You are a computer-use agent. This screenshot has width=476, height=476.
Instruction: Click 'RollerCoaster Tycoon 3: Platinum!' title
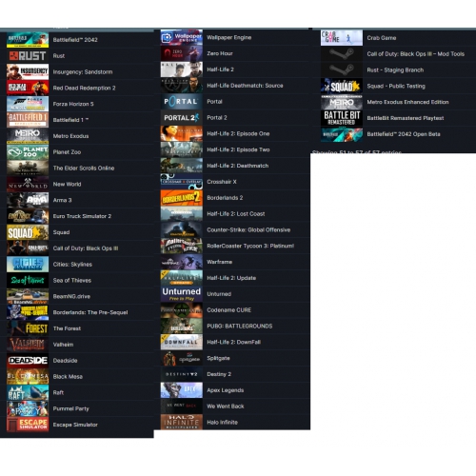pyautogui.click(x=250, y=246)
